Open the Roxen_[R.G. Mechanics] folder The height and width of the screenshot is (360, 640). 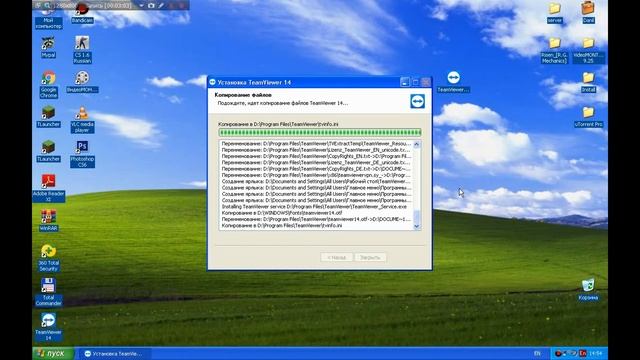click(554, 50)
